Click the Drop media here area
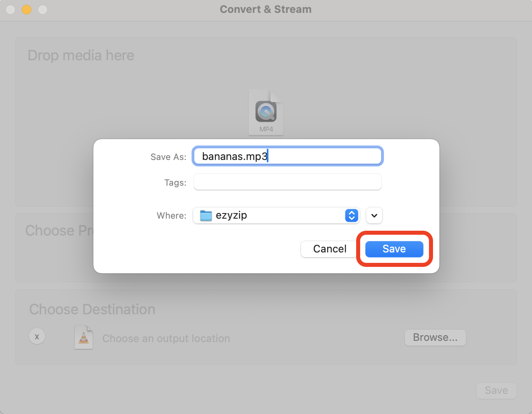This screenshot has height=414, width=532. click(x=80, y=55)
